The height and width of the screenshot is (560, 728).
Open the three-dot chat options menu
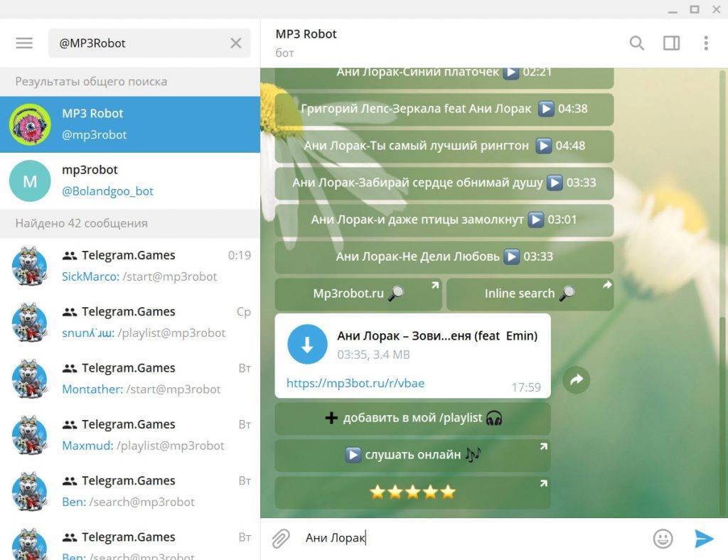[706, 43]
